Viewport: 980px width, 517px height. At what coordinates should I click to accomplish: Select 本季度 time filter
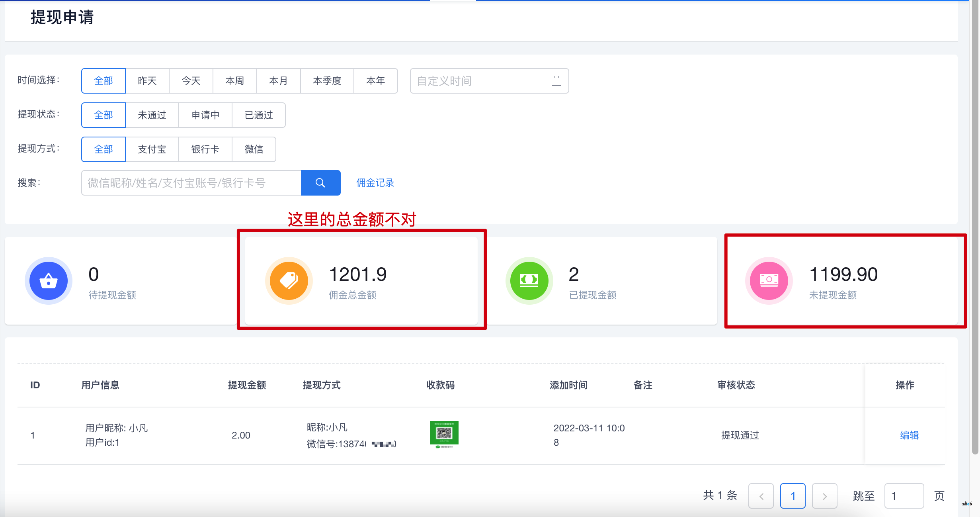coord(327,81)
